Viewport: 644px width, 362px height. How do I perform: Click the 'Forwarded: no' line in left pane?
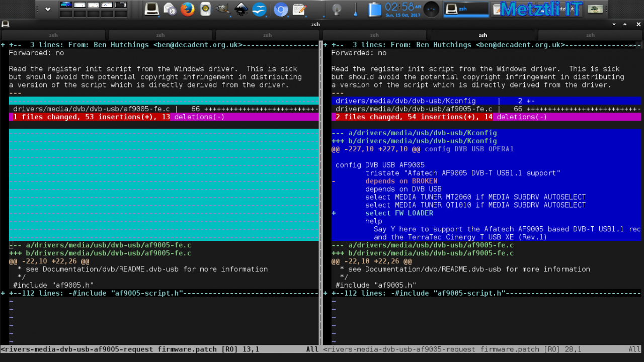click(36, 53)
